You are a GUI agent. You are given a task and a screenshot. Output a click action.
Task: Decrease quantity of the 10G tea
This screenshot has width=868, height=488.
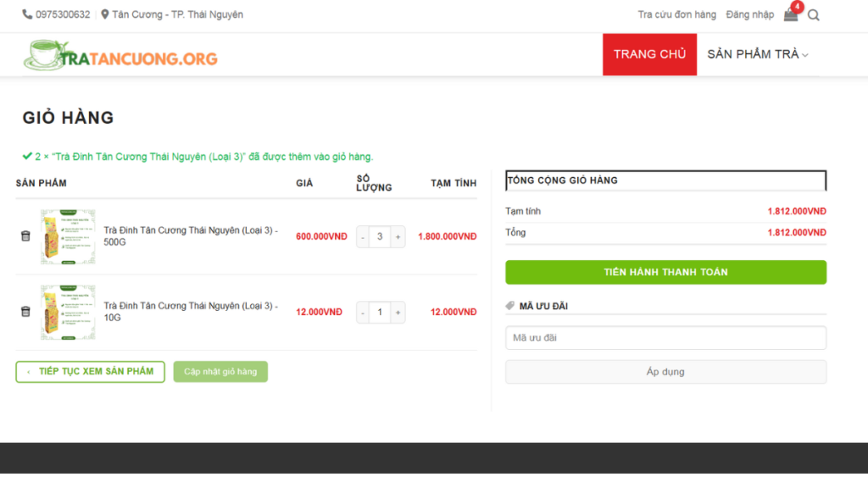click(x=363, y=313)
